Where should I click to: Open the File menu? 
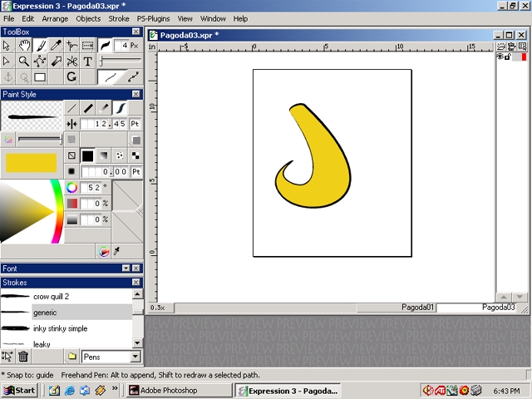pyautogui.click(x=9, y=18)
